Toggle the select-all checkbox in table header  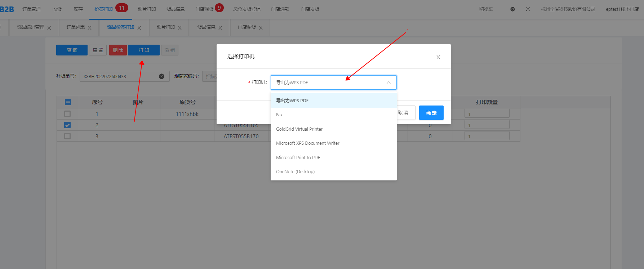click(68, 102)
